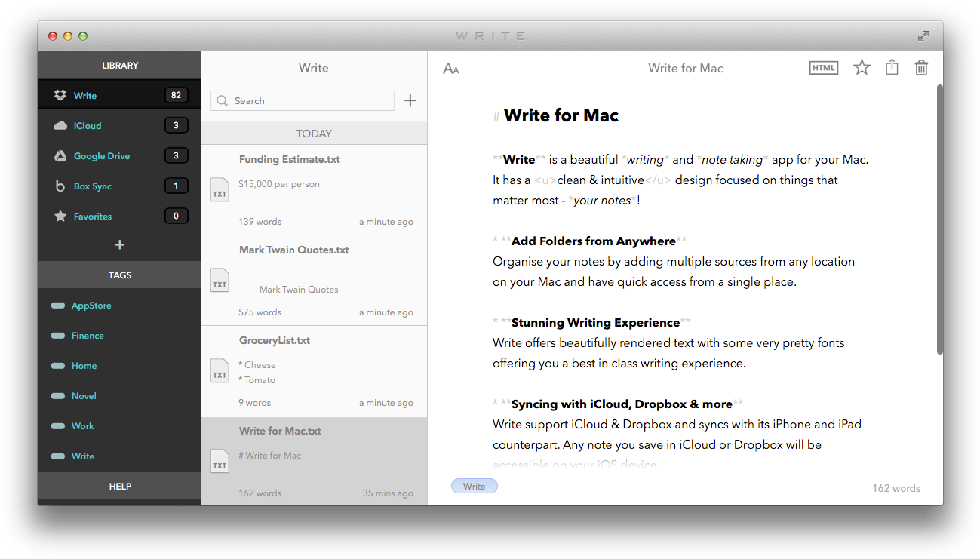Viewport: 980px width, 559px height.
Task: Open GroceryList.txt note
Action: pos(314,370)
